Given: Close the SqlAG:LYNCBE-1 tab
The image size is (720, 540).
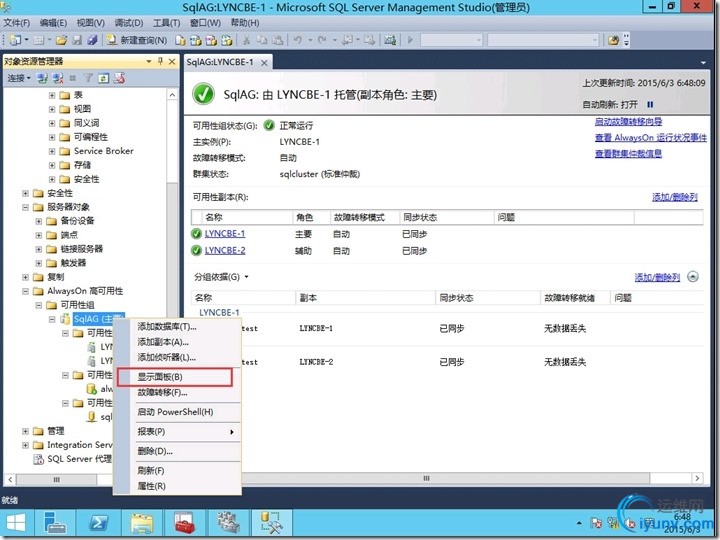Looking at the screenshot, I should pyautogui.click(x=264, y=63).
